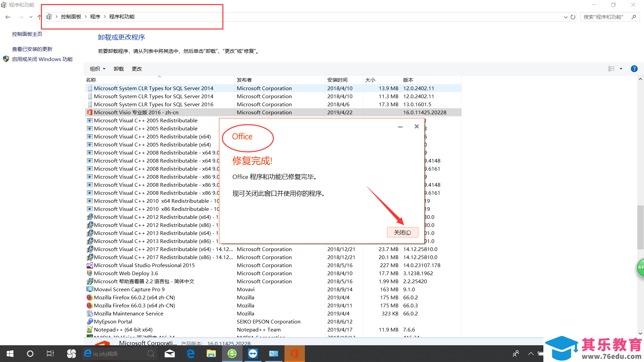
Task: Click the MyEpson Portal icon
Action: 90,321
